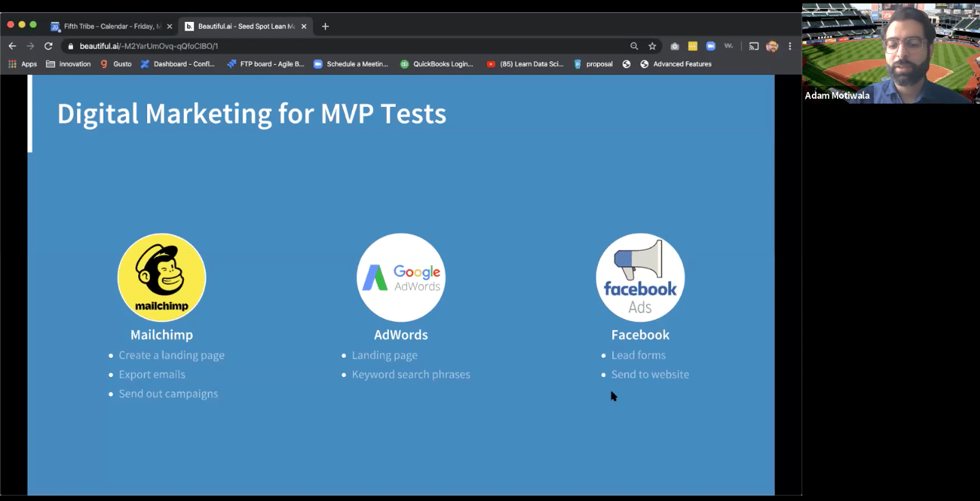980x501 pixels.
Task: Click the AdWords heading text
Action: pyautogui.click(x=401, y=335)
